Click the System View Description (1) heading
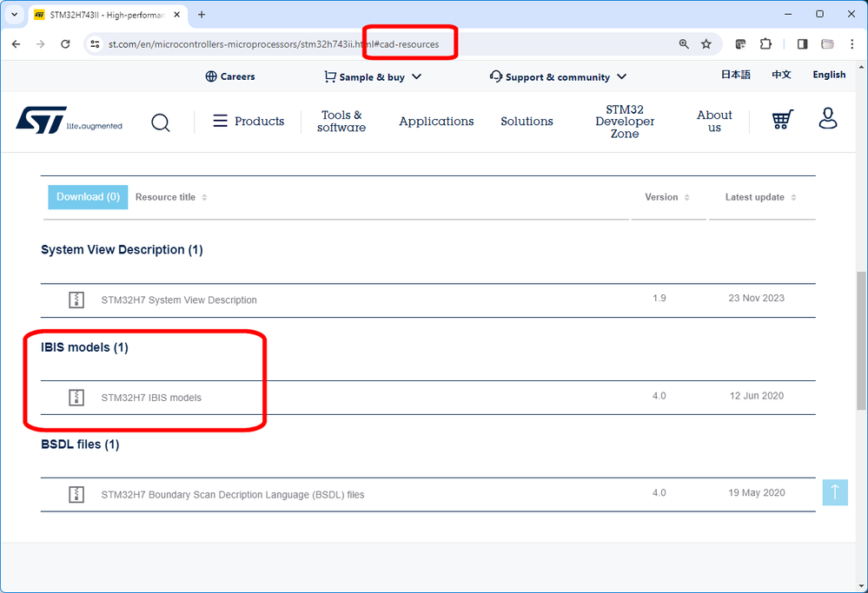The height and width of the screenshot is (593, 868). 122,250
